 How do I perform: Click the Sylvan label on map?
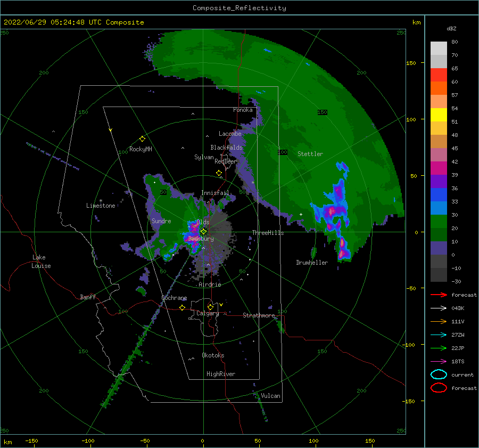tap(204, 157)
